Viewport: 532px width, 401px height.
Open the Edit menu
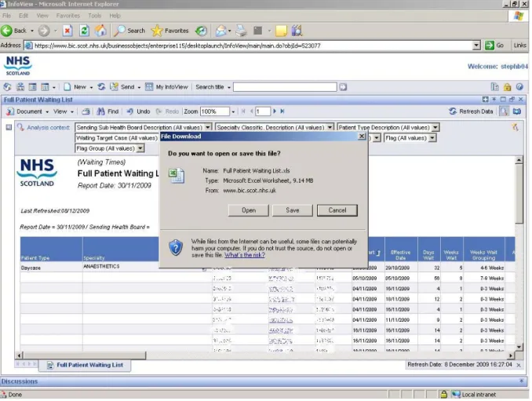pos(24,16)
